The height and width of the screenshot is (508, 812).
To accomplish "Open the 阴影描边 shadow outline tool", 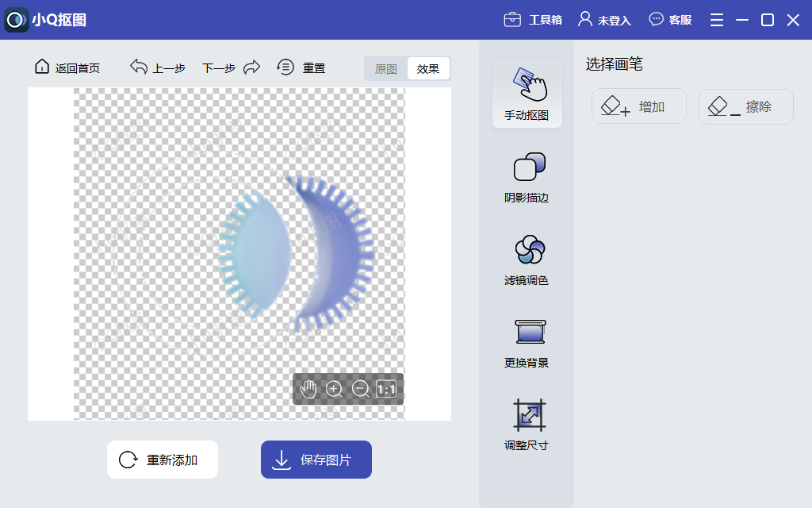I will coord(527,176).
